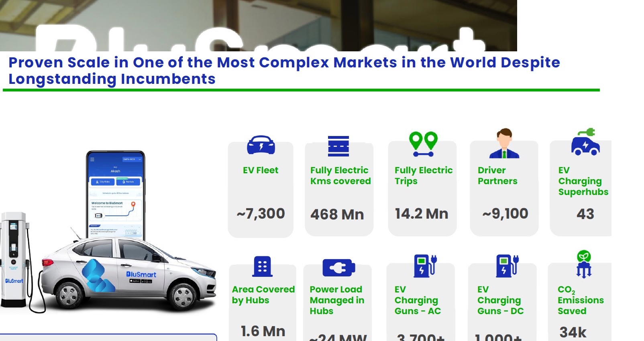Click the '1.6 Mn' value
This screenshot has height=341, width=644.
pyautogui.click(x=263, y=331)
